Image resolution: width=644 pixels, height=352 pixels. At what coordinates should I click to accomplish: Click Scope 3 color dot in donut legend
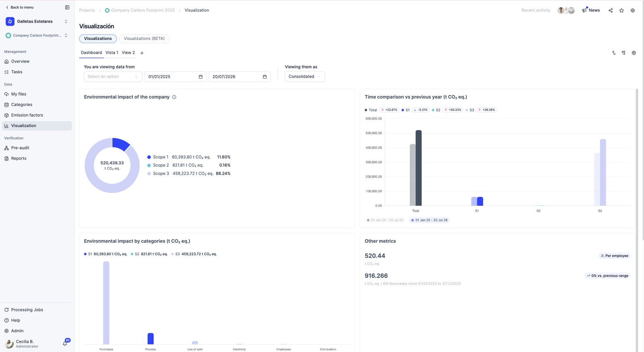point(149,174)
